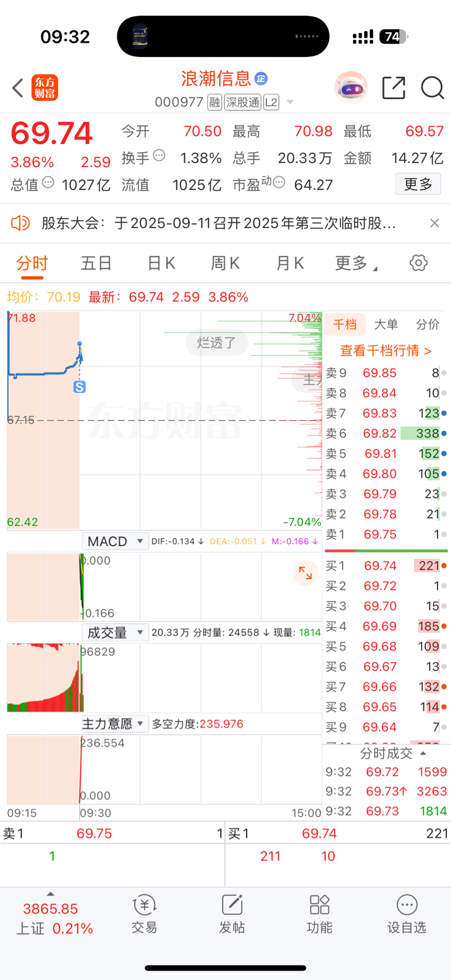
Task: Open 查看千档行情 link
Action: point(386,350)
